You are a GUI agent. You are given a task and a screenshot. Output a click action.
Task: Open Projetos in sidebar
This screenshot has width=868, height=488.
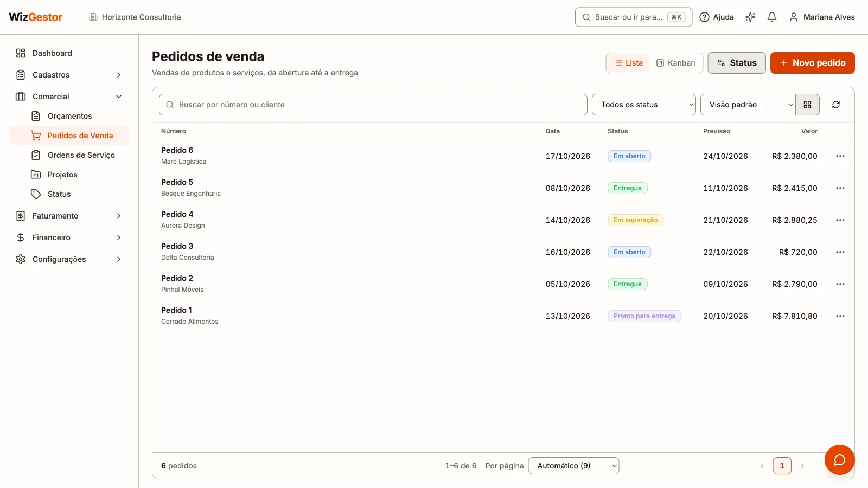[x=69, y=175]
